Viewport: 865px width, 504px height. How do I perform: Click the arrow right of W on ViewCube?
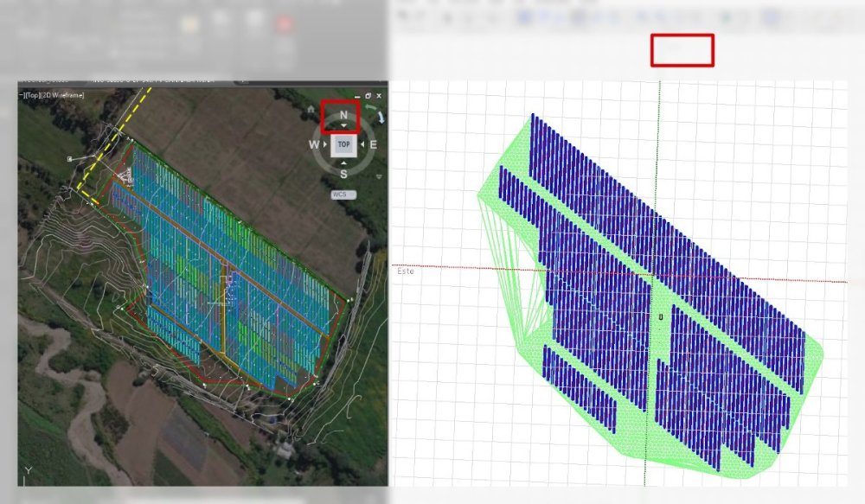(327, 144)
